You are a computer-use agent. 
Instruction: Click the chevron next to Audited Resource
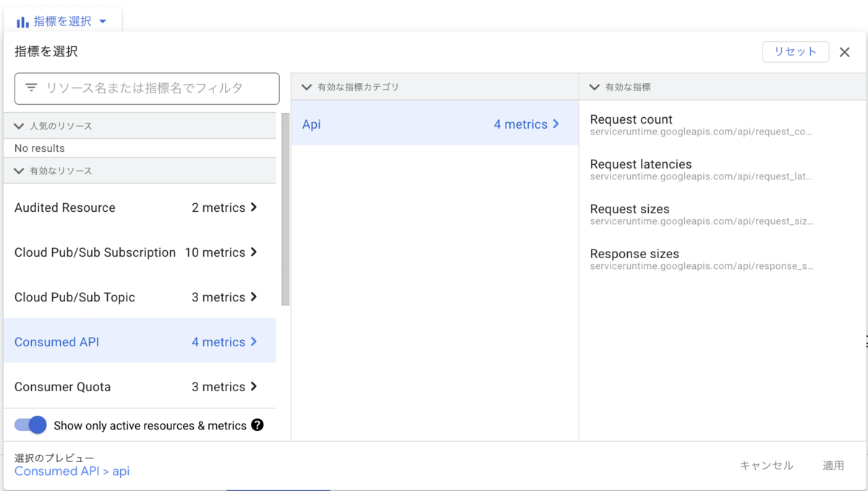tap(255, 208)
